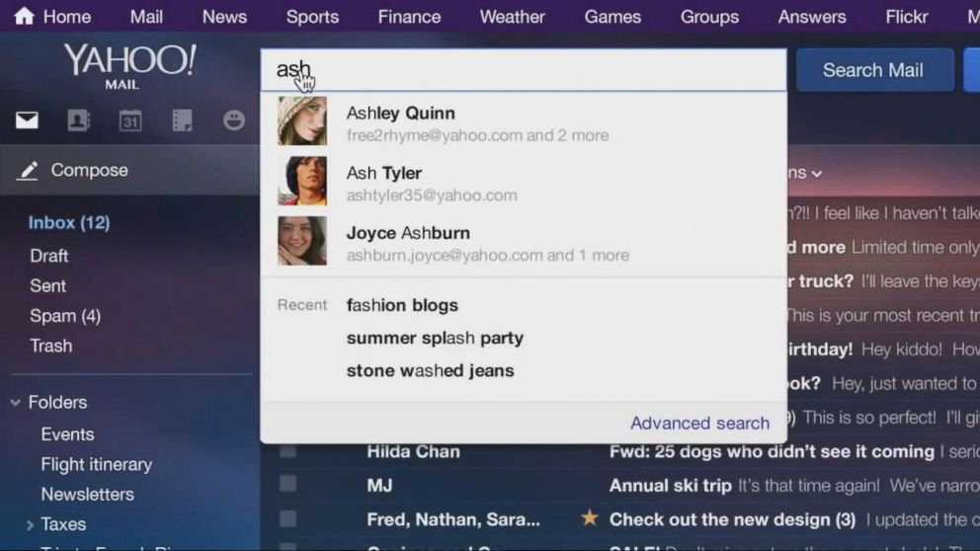This screenshot has width=980, height=551.
Task: Open the Sports menu in top bar
Action: point(312,17)
